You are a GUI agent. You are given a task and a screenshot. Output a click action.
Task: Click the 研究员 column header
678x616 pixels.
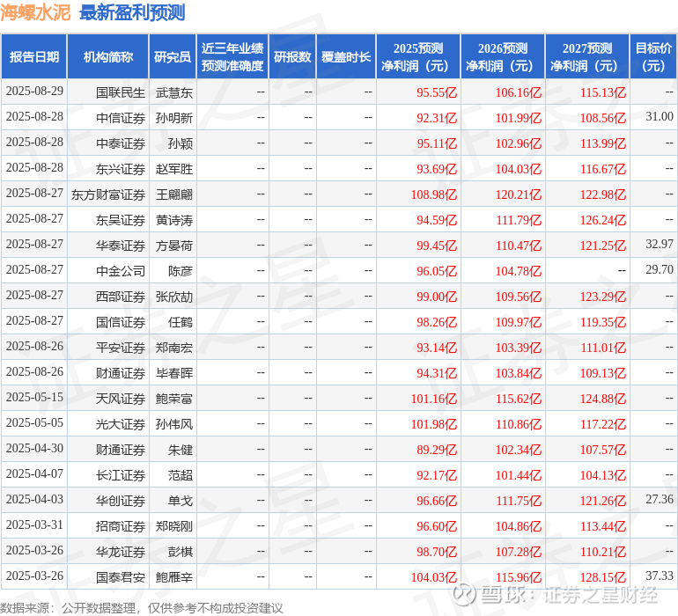pyautogui.click(x=173, y=56)
